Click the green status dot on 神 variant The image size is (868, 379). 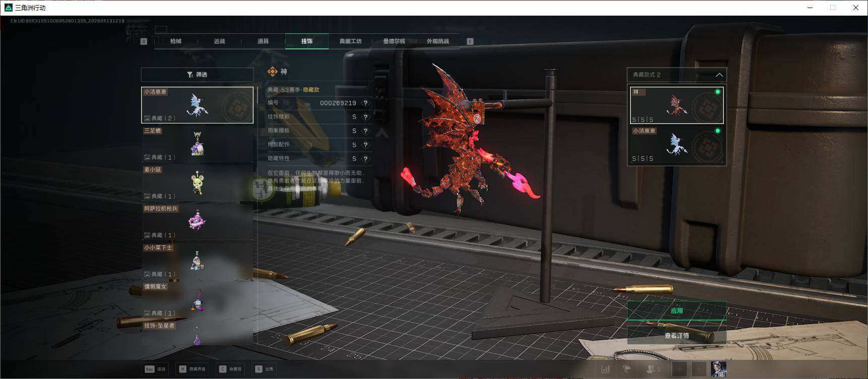click(718, 92)
